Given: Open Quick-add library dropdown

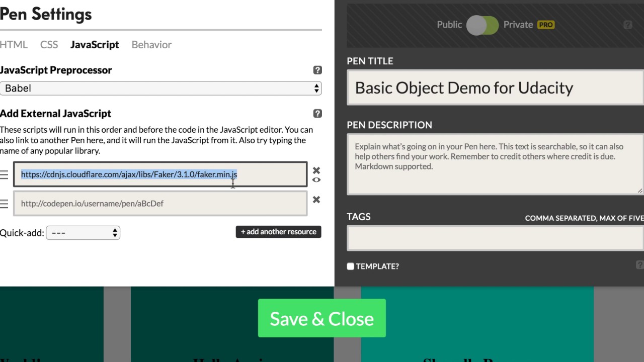Looking at the screenshot, I should coord(83,233).
